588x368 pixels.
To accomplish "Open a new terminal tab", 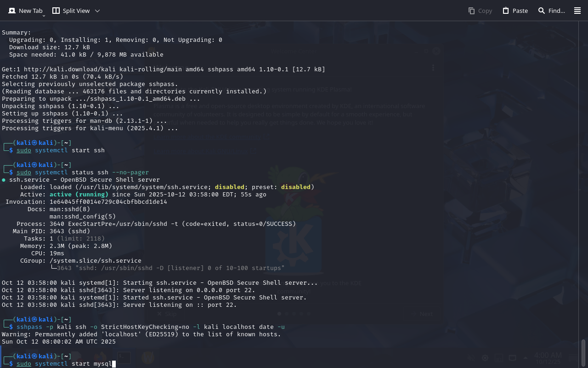I will point(25,11).
